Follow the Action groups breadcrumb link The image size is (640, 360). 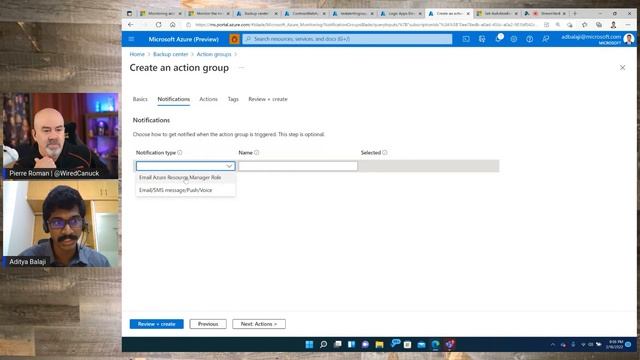pyautogui.click(x=214, y=54)
